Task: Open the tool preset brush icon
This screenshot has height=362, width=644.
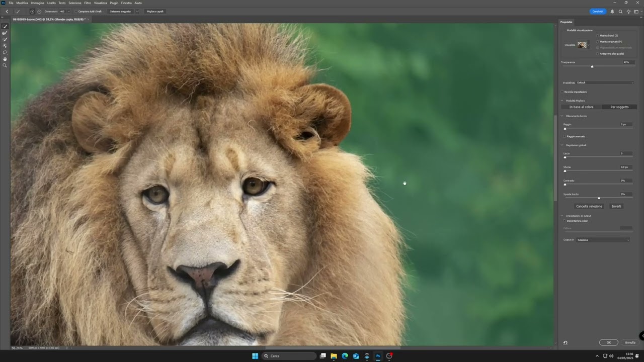Action: coord(18,11)
